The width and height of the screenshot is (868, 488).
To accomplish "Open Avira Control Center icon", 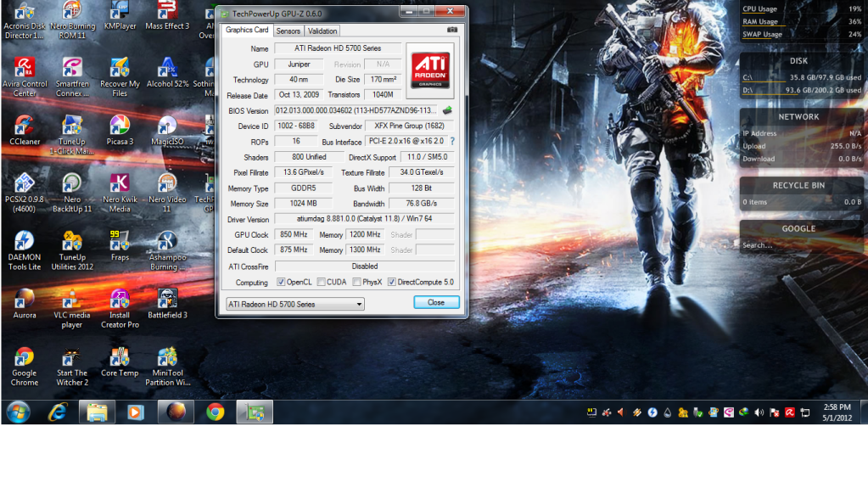I will (x=25, y=77).
